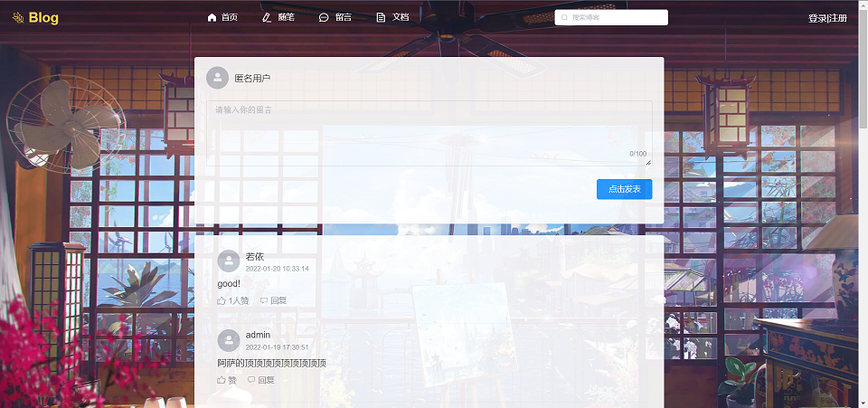The image size is (868, 408).
Task: Expand reply box under admin's comment
Action: [261, 380]
